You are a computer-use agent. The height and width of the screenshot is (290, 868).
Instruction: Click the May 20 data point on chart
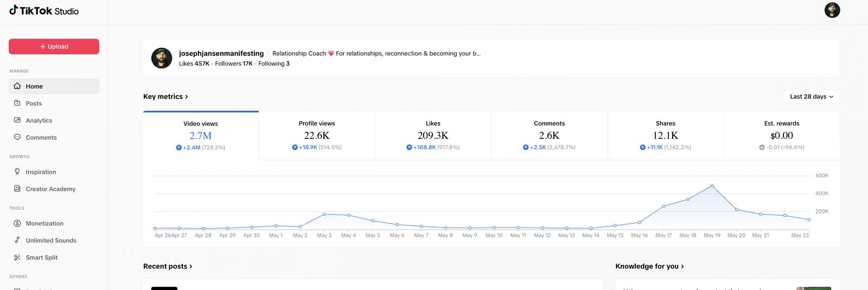point(736,209)
